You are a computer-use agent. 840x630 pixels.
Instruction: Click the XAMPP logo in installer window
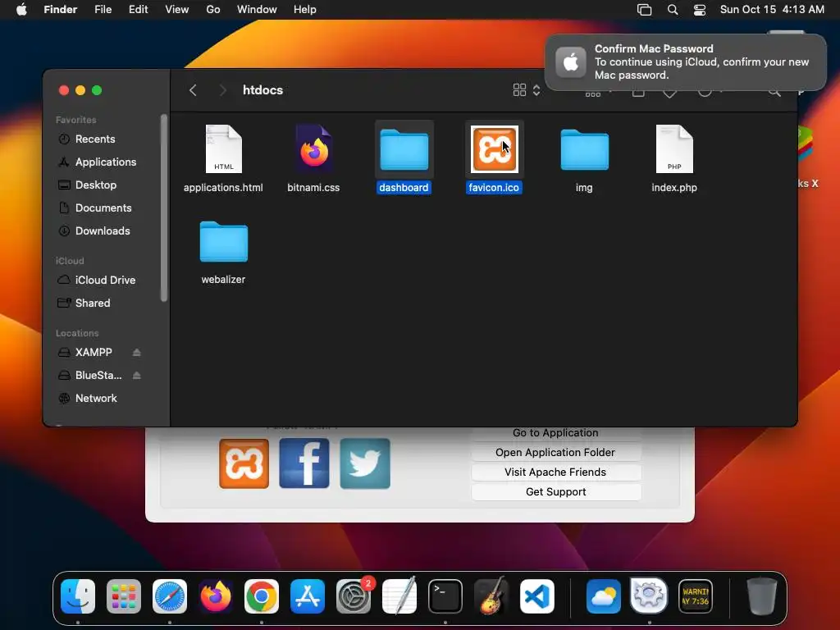244,464
